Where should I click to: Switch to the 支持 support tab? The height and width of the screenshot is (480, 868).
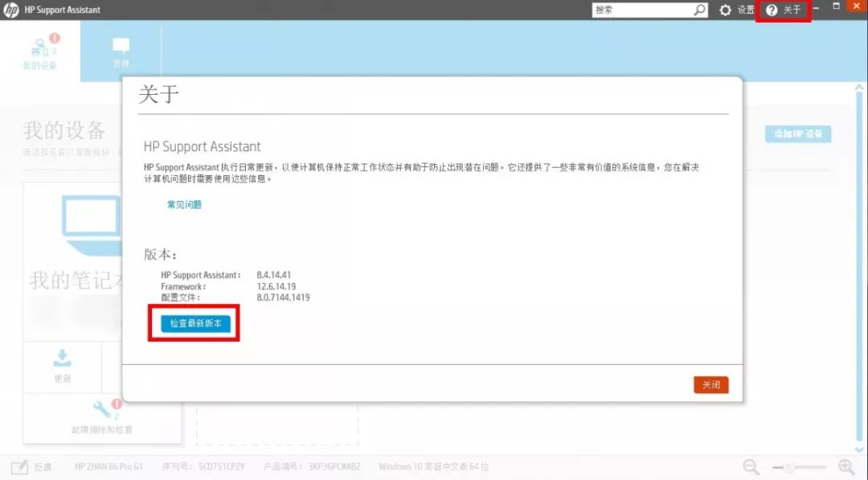pyautogui.click(x=121, y=52)
